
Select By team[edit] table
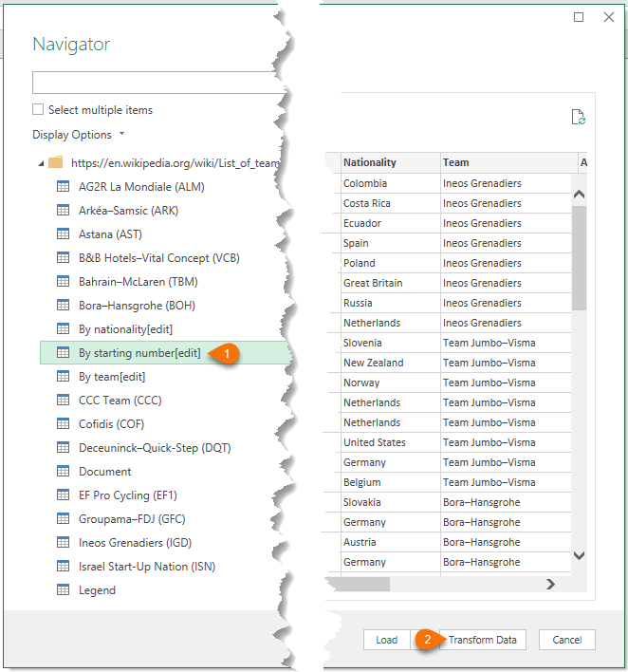[112, 377]
